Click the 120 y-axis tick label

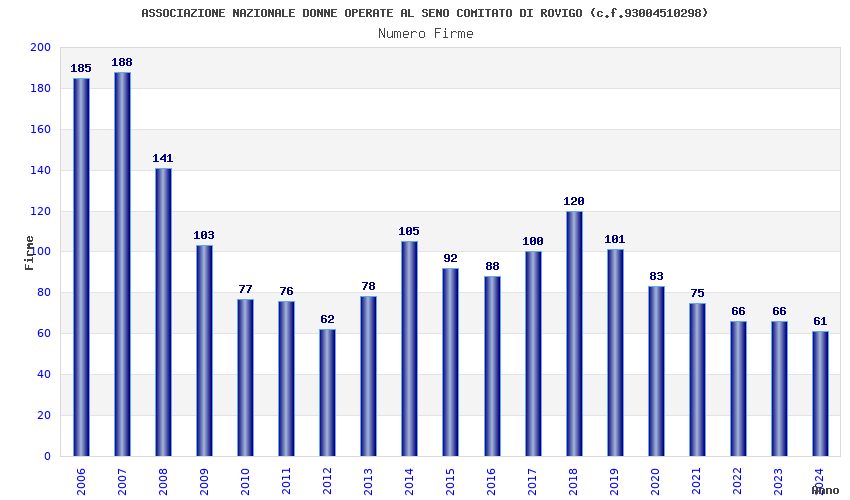(40, 211)
